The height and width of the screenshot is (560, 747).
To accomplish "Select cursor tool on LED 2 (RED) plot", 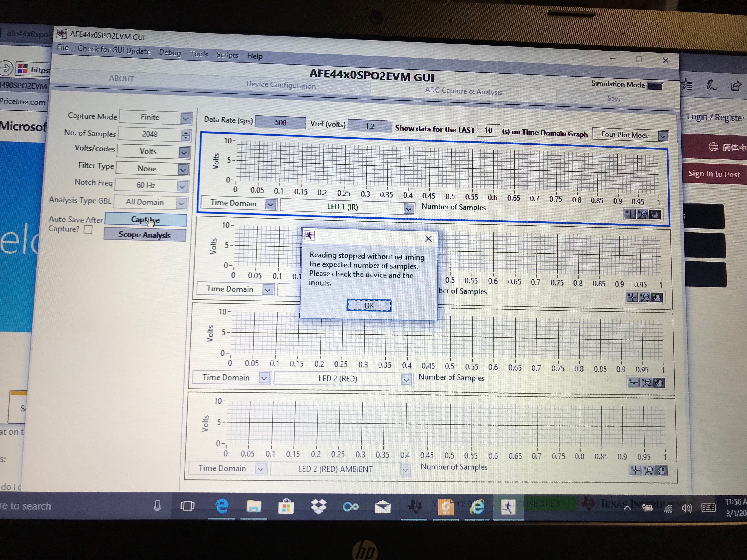I will [x=634, y=382].
